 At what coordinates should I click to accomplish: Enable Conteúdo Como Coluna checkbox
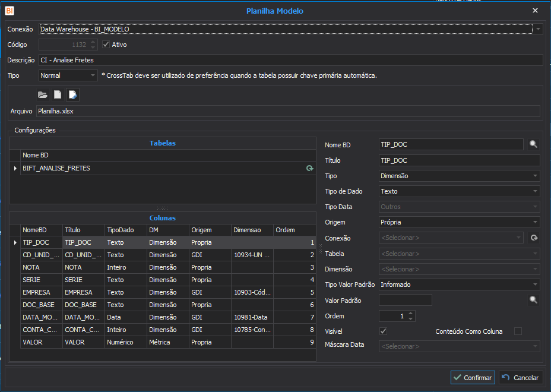518,331
